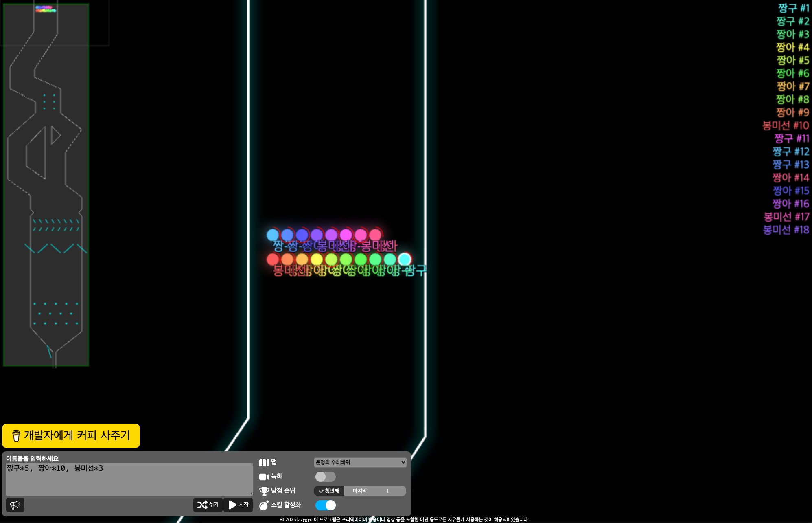Click the map icon next to 맵
The width and height of the screenshot is (812, 523).
pyautogui.click(x=264, y=463)
